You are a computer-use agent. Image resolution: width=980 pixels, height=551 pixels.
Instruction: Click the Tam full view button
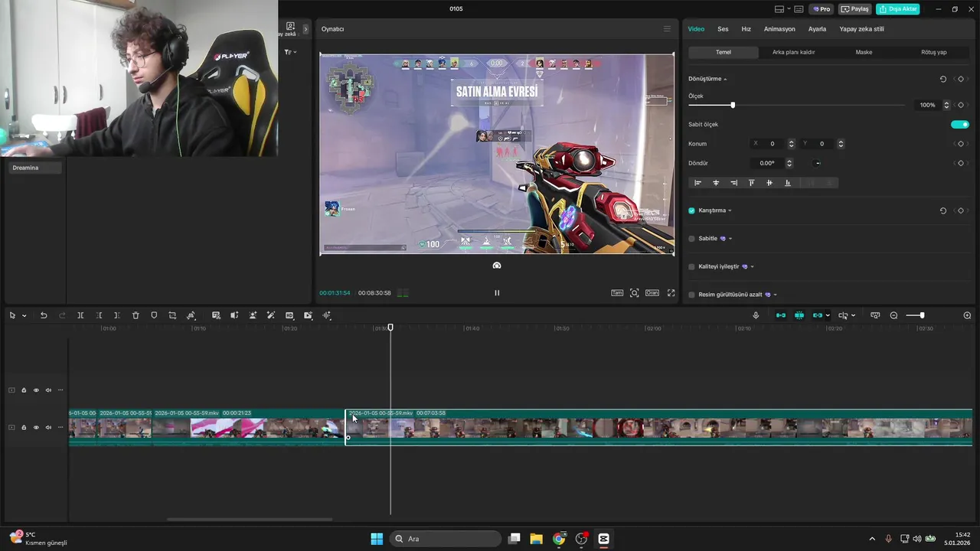click(x=617, y=292)
